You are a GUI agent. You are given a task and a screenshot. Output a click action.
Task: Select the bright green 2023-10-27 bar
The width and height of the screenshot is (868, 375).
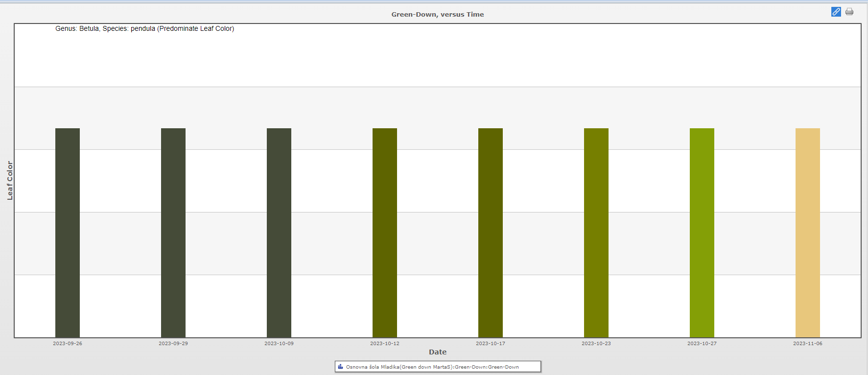[702, 233]
